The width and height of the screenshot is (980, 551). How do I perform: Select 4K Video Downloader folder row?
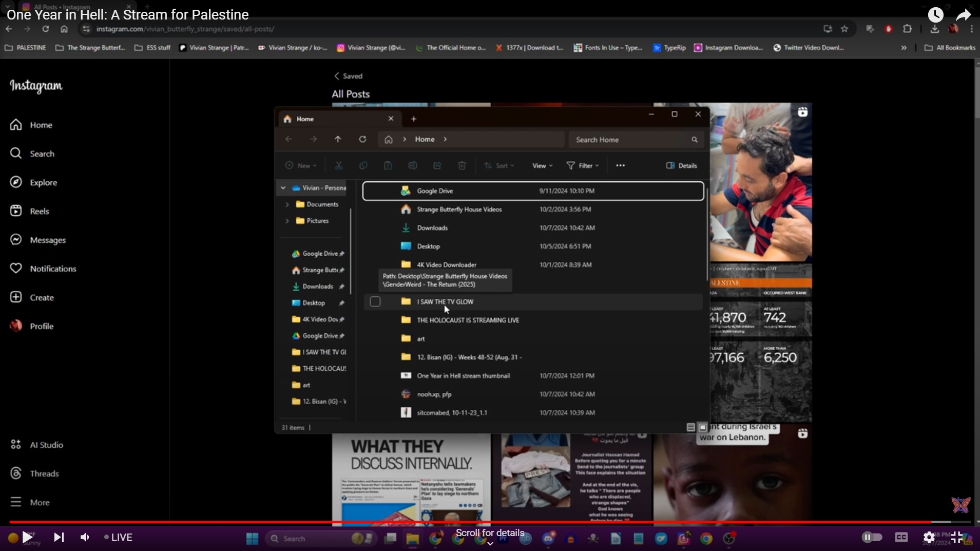pyautogui.click(x=533, y=264)
